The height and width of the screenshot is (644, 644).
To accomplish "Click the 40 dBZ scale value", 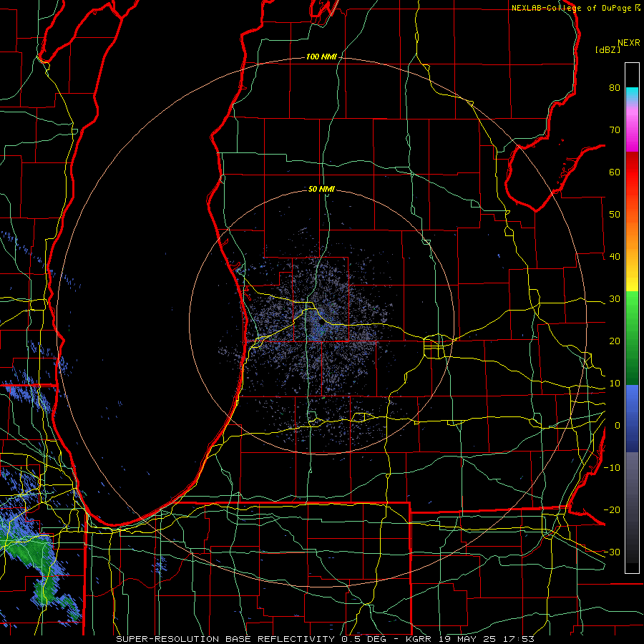I will [615, 257].
